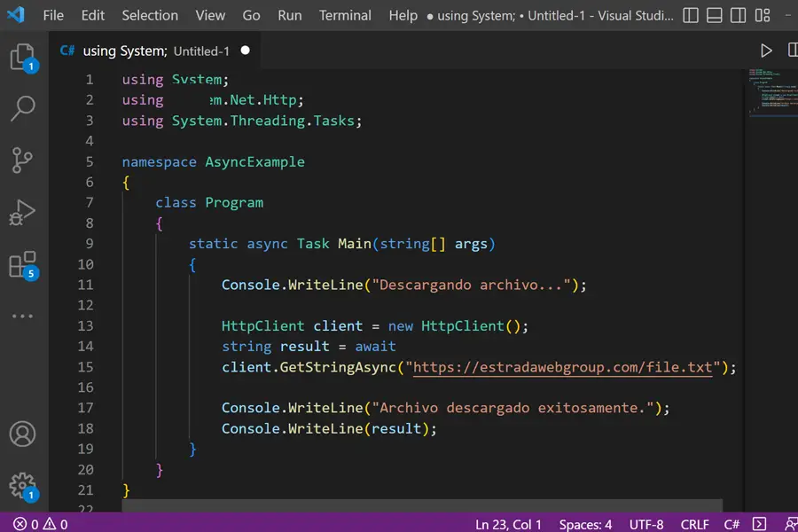Click the estradawebgroup.com file link
Viewport: 798px width, 532px height.
(565, 367)
